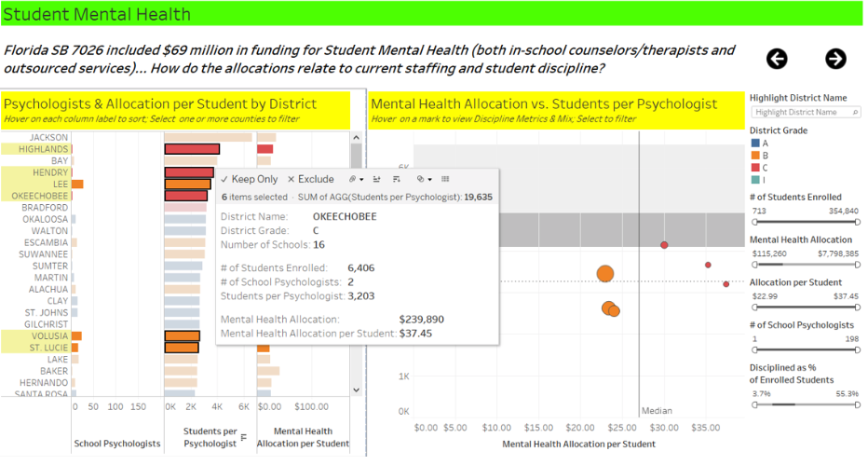
Task: Click Keep Only in the tooltip
Action: point(249,179)
